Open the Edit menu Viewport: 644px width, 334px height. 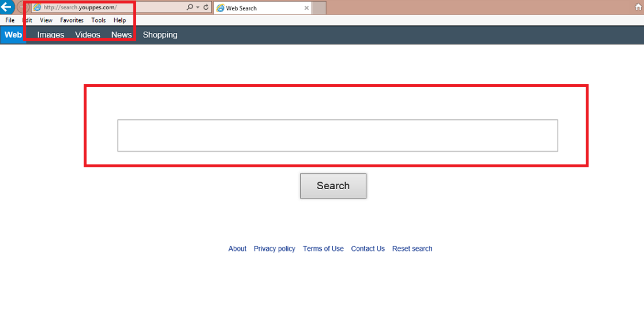pyautogui.click(x=27, y=20)
